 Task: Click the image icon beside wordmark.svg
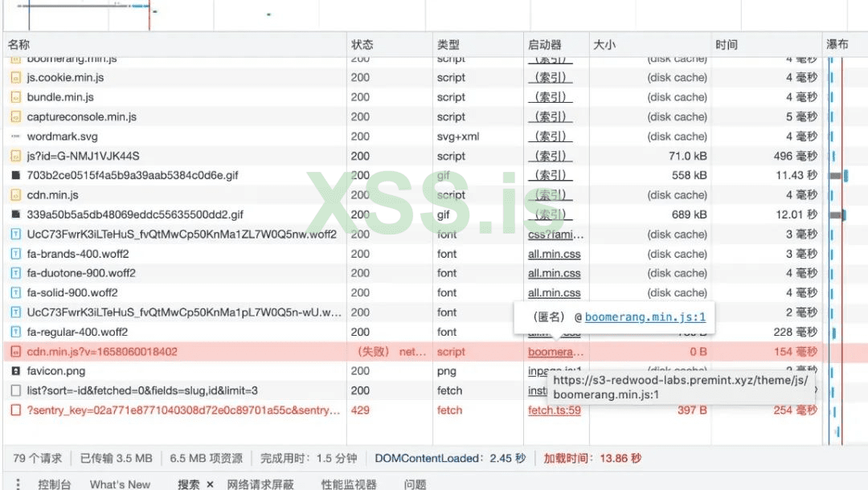point(15,137)
